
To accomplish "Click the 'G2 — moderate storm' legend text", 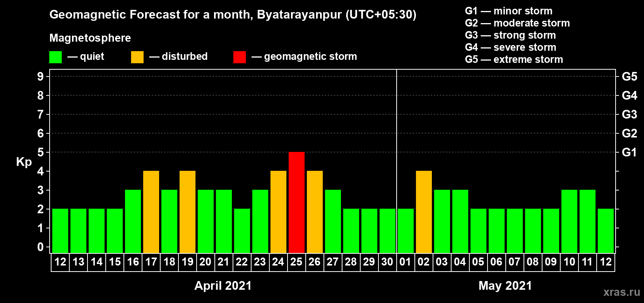I will [x=517, y=23].
